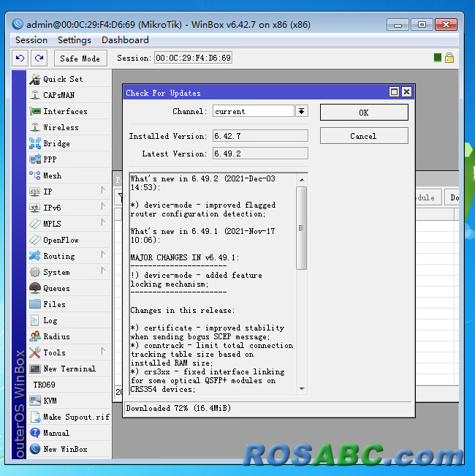Image resolution: width=475 pixels, height=476 pixels.
Task: Expand the IP submenu arrow
Action: coord(103,190)
